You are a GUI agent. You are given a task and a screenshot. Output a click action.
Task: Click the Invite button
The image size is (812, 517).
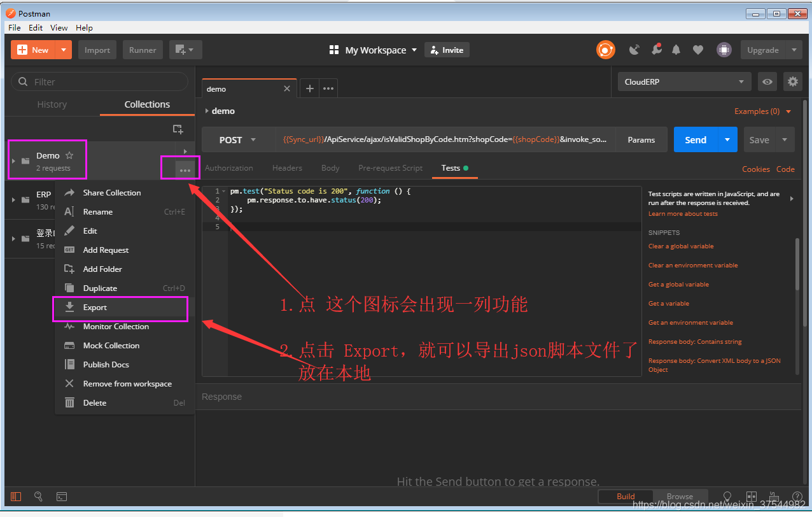447,50
